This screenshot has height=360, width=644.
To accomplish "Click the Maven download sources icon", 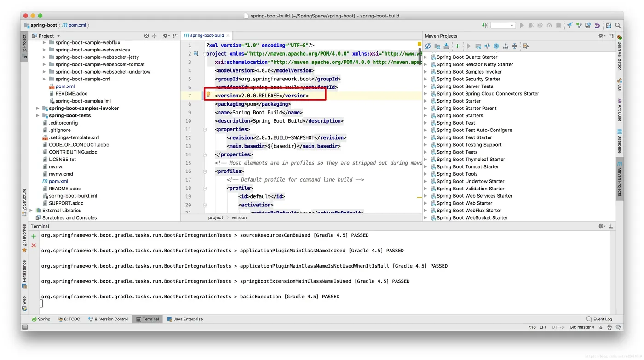I will 446,46.
